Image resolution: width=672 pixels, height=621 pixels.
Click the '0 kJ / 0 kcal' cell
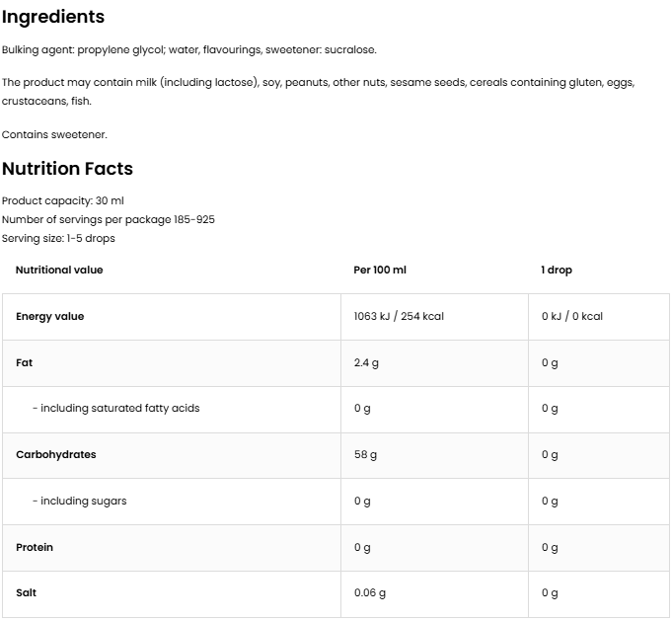(572, 316)
